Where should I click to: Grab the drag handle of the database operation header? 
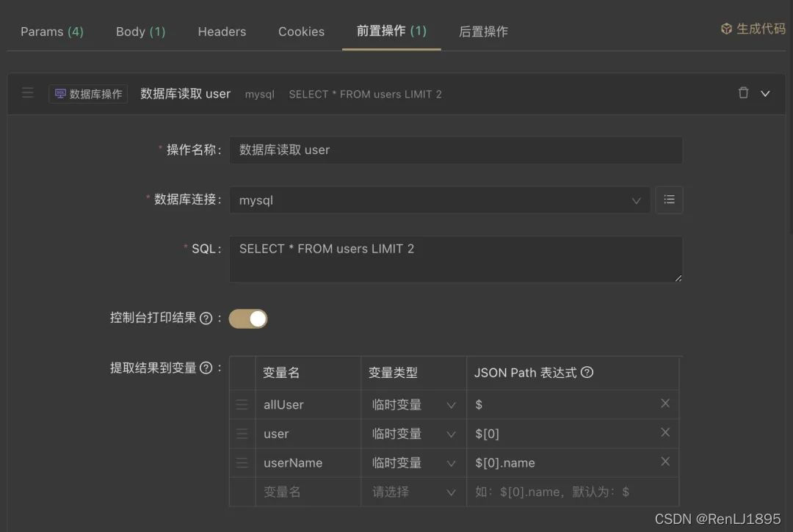point(28,93)
